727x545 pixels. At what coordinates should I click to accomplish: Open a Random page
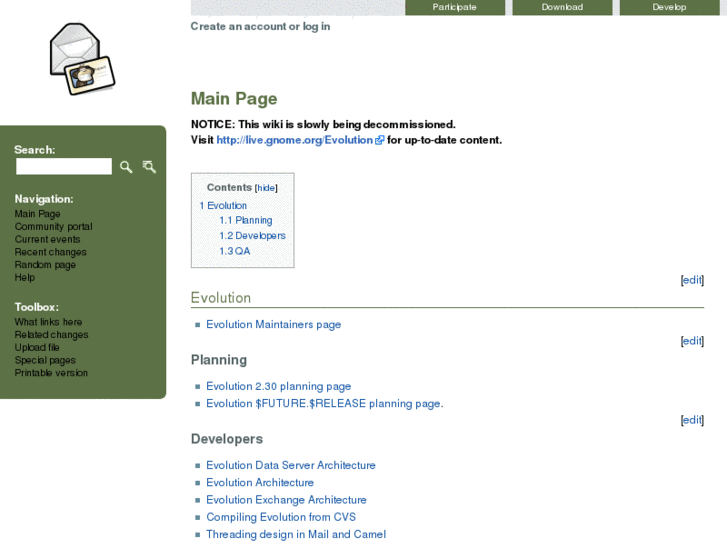coord(45,264)
